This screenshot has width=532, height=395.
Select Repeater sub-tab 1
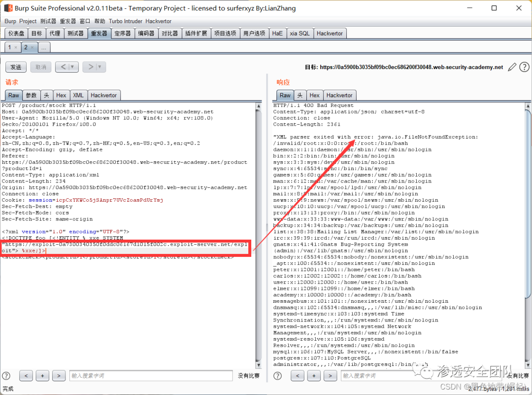9,47
